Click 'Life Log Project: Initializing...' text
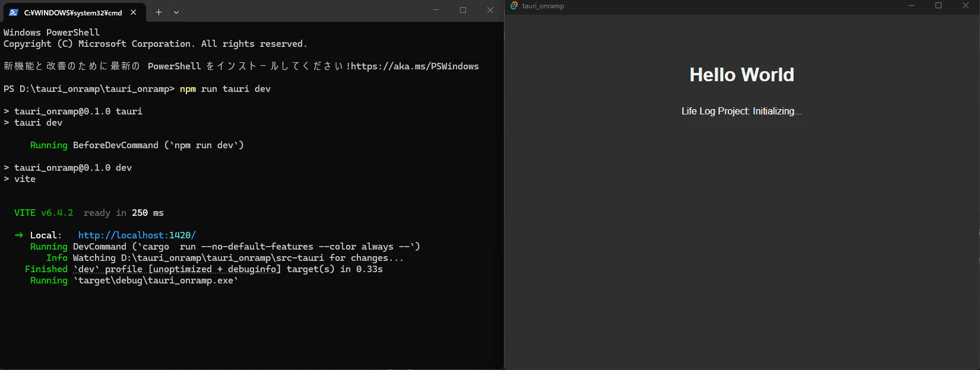980x370 pixels. click(741, 111)
